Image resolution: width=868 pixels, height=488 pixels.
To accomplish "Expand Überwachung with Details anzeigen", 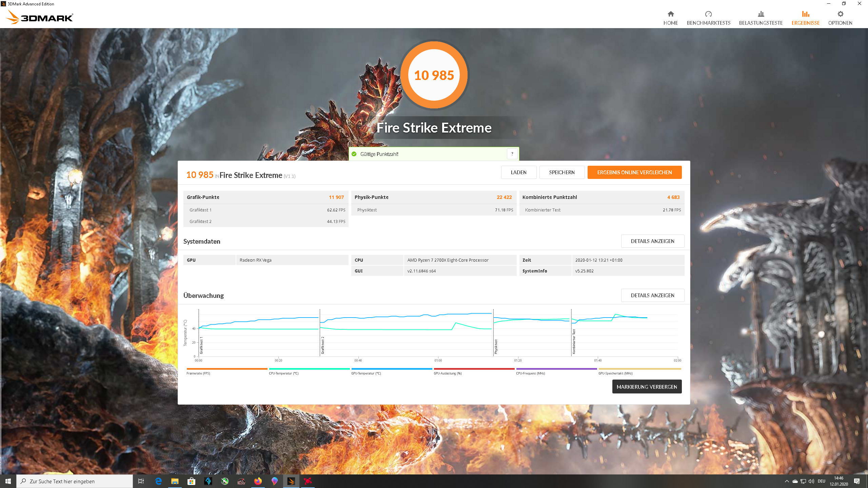I will click(652, 296).
